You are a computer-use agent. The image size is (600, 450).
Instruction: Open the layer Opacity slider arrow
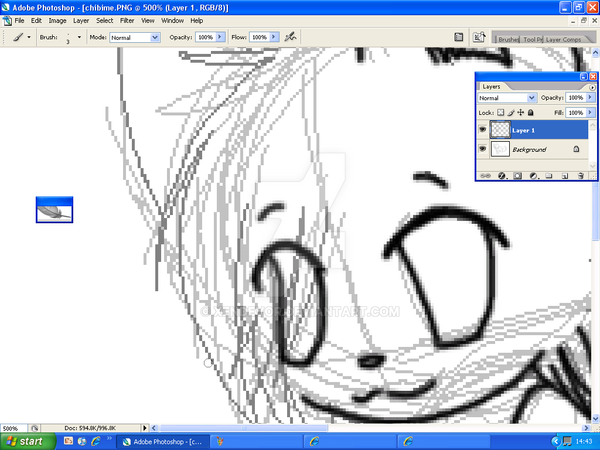tap(590, 98)
